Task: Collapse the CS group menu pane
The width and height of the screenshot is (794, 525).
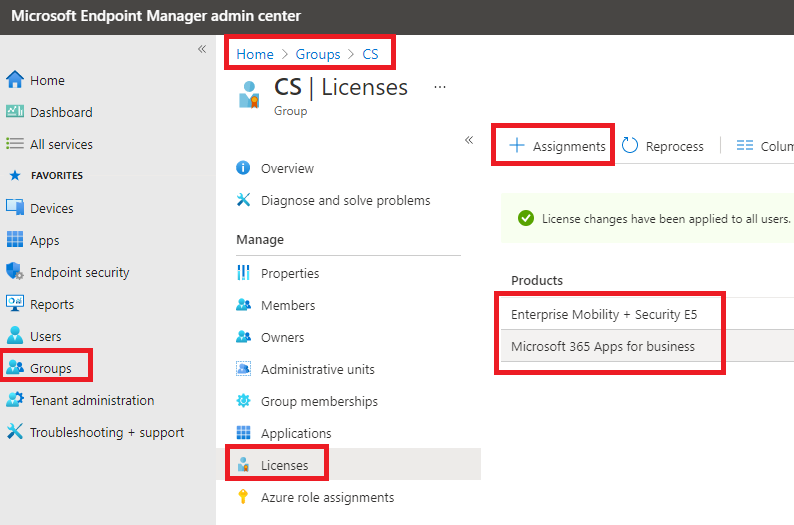Action: click(x=469, y=140)
